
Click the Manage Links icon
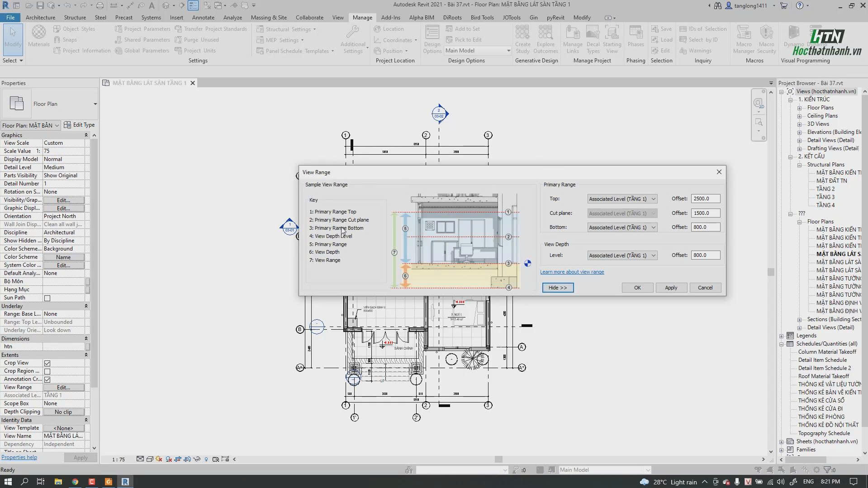pos(573,39)
